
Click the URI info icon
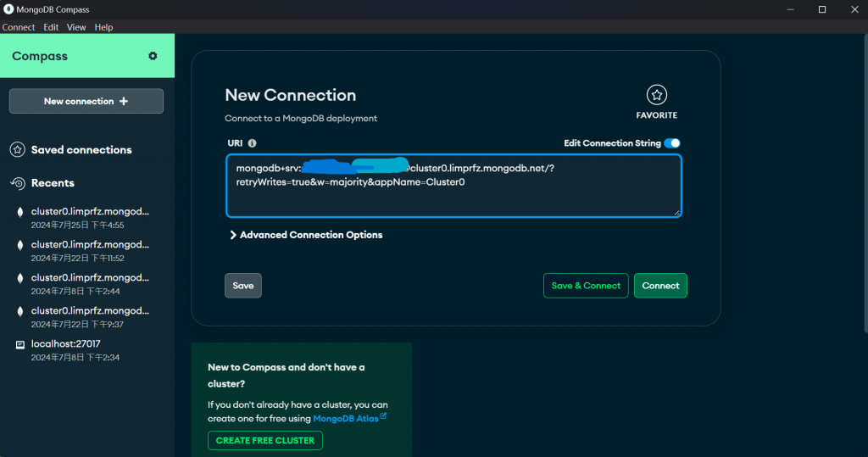click(252, 143)
